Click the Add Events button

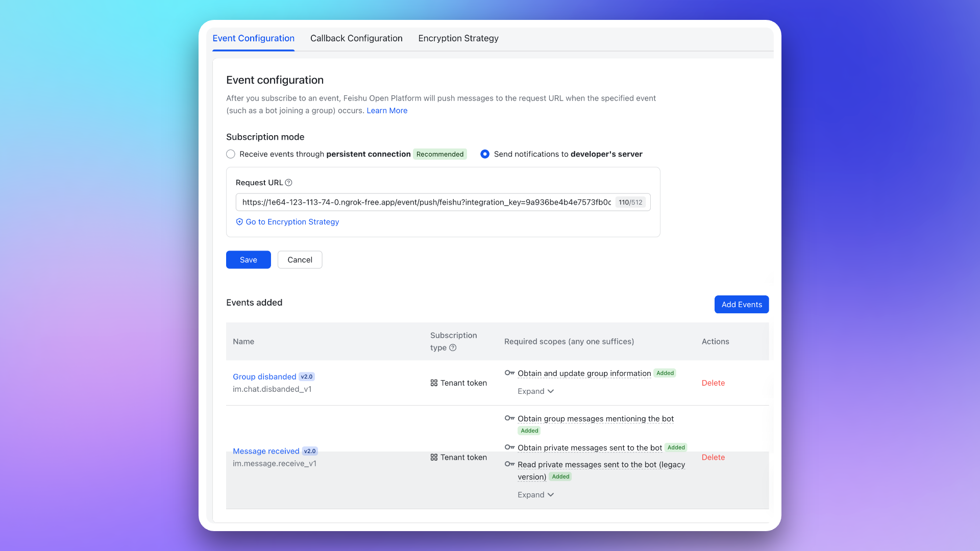(741, 305)
